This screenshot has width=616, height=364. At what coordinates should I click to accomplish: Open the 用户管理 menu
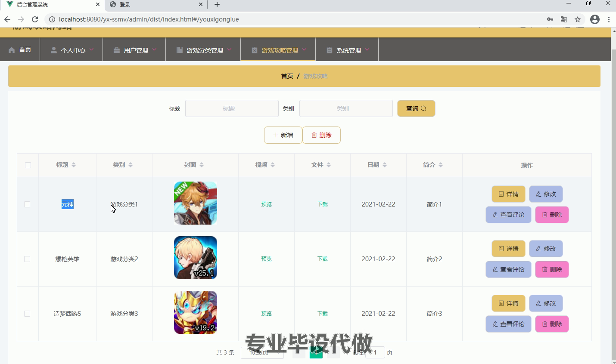(134, 49)
